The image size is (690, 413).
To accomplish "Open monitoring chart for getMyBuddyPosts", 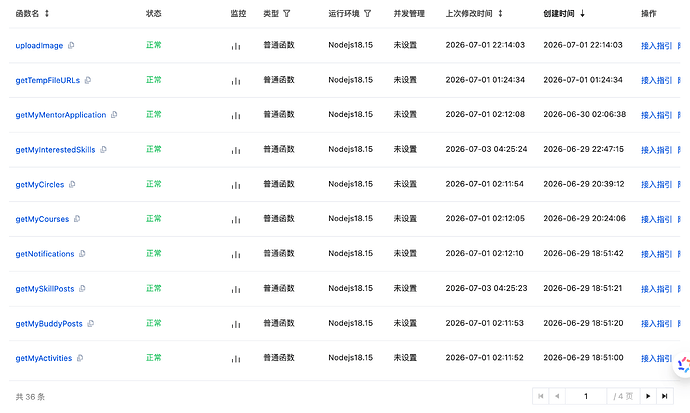I will (x=236, y=324).
